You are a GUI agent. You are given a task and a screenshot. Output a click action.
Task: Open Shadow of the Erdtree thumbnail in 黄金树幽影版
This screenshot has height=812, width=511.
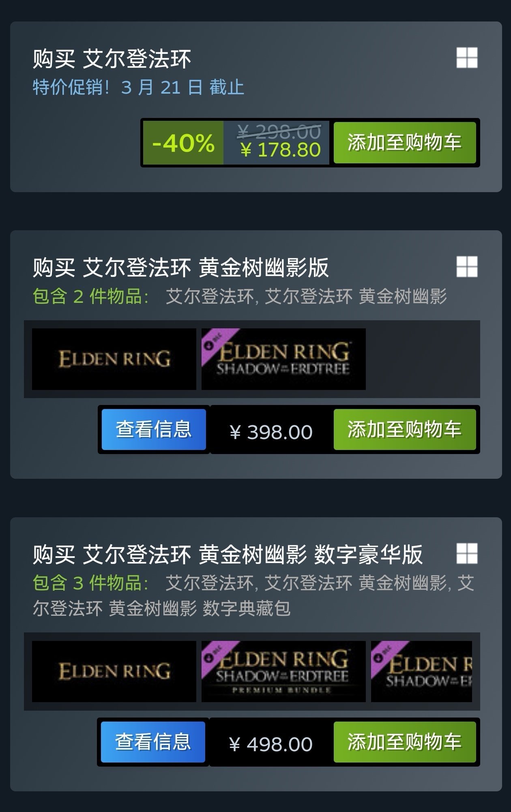tap(283, 359)
